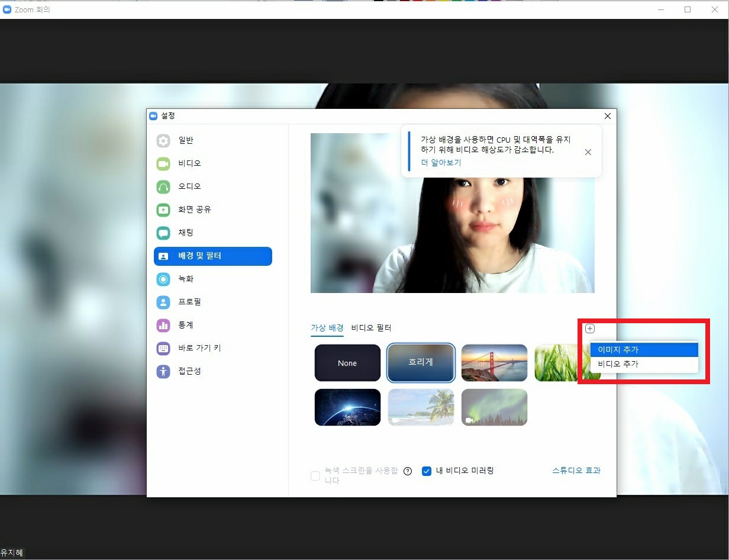Screen dimensions: 729x560
Task: Select the Profile (프로필) icon
Action: point(163,302)
